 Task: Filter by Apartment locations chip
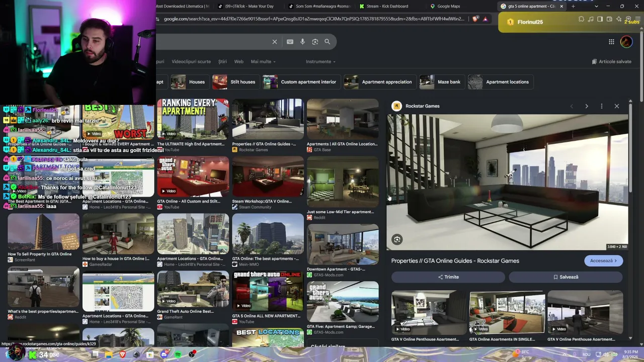[500, 82]
